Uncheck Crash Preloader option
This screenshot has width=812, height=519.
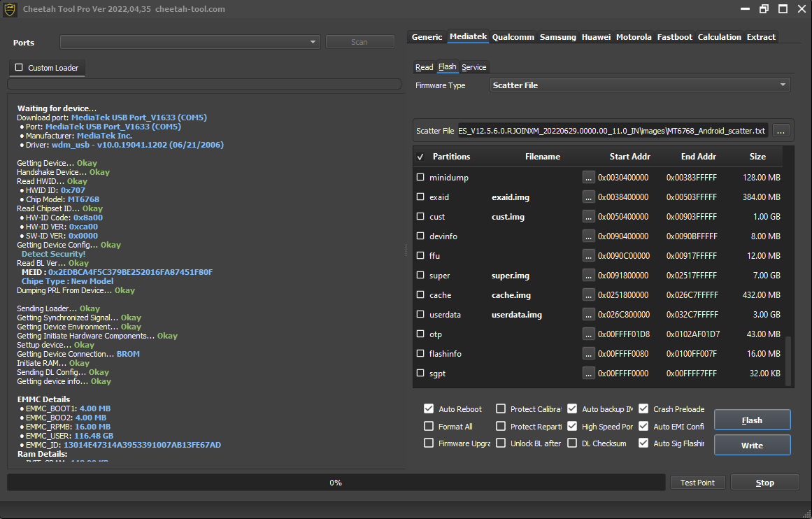[x=643, y=408]
